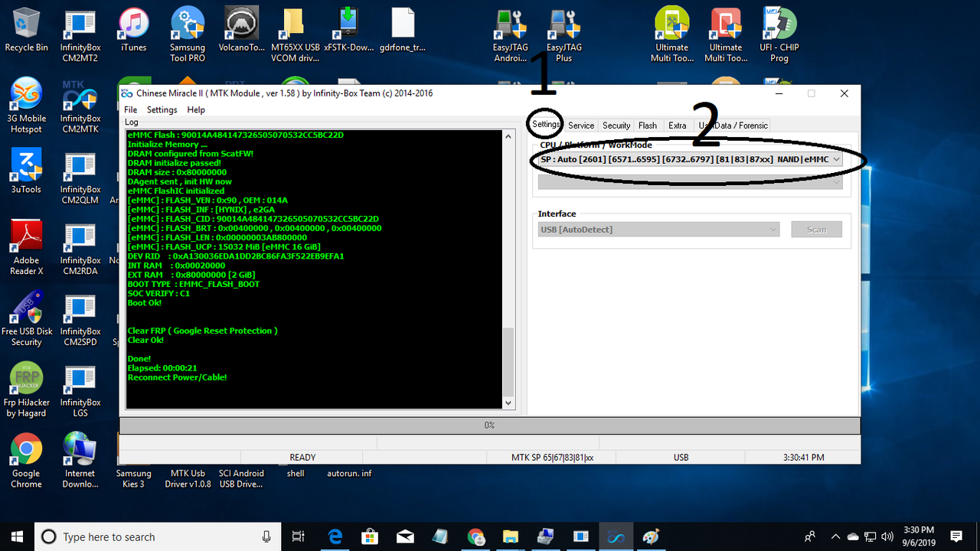Switch to the Extra tab
Image resolution: width=980 pixels, height=551 pixels.
click(677, 126)
